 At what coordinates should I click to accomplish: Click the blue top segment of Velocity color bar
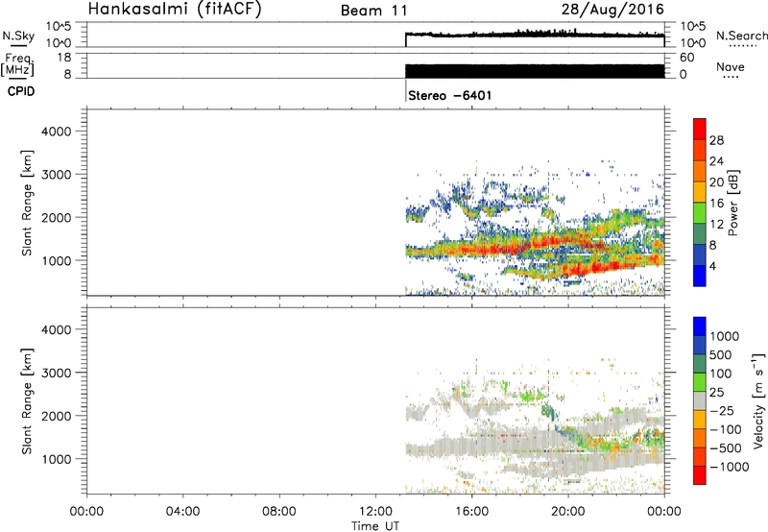pyautogui.click(x=700, y=326)
